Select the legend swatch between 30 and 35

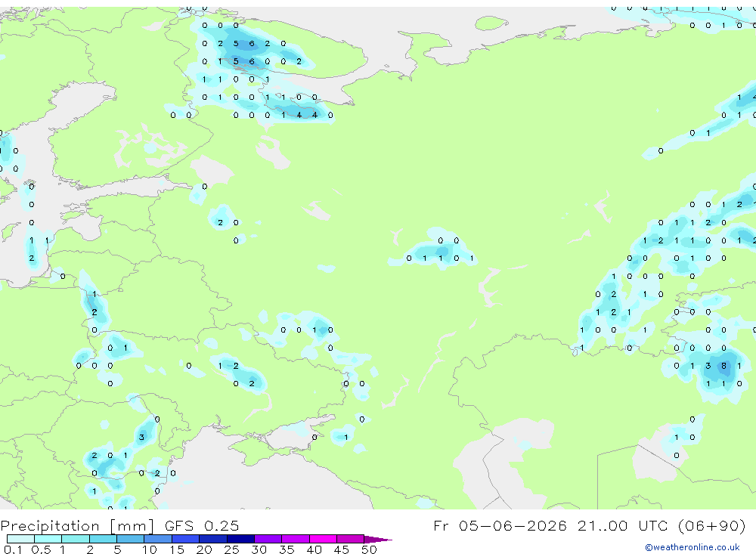pyautogui.click(x=268, y=539)
